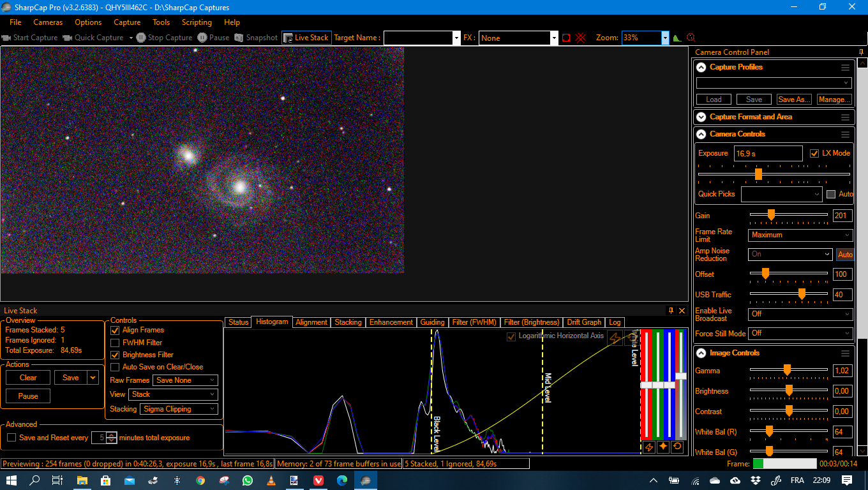The image size is (868, 490).
Task: Apply auto-stretch lightning icon in histogram
Action: [615, 338]
